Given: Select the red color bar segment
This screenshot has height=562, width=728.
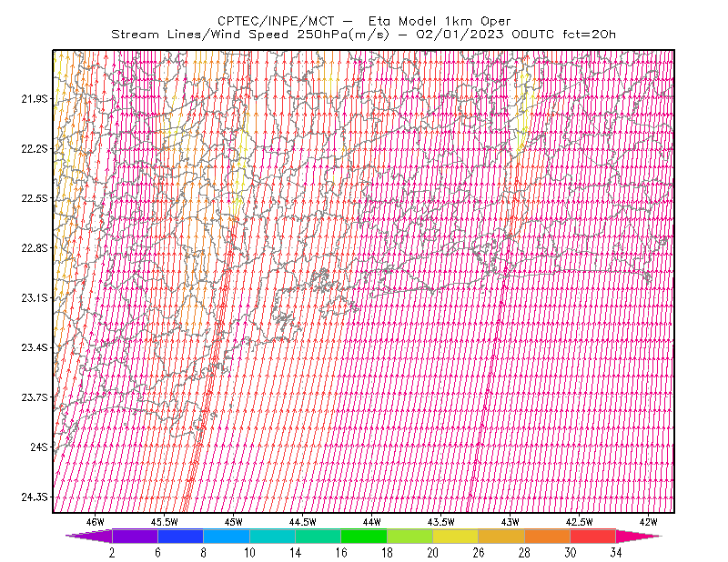Looking at the screenshot, I should click(x=593, y=536).
